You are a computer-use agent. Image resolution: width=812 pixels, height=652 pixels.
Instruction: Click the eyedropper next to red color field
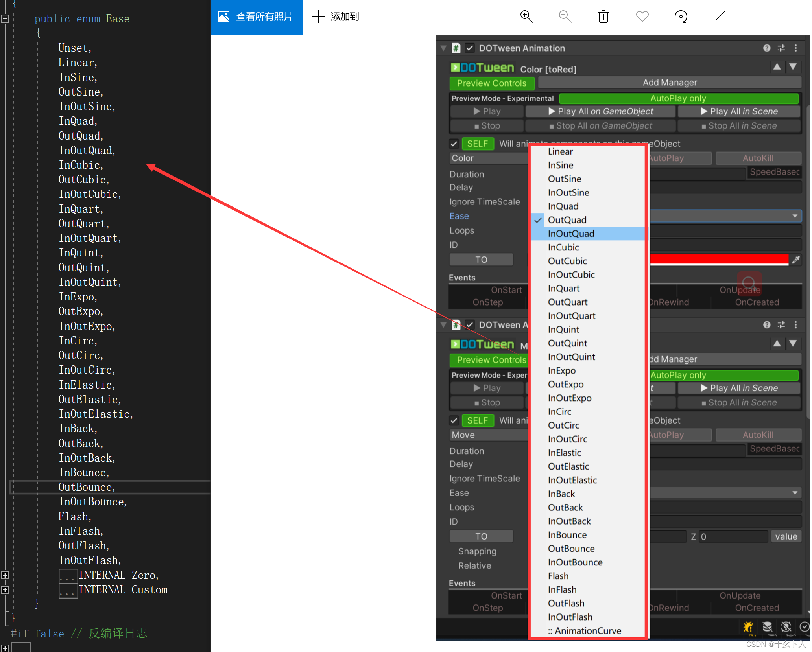796,260
